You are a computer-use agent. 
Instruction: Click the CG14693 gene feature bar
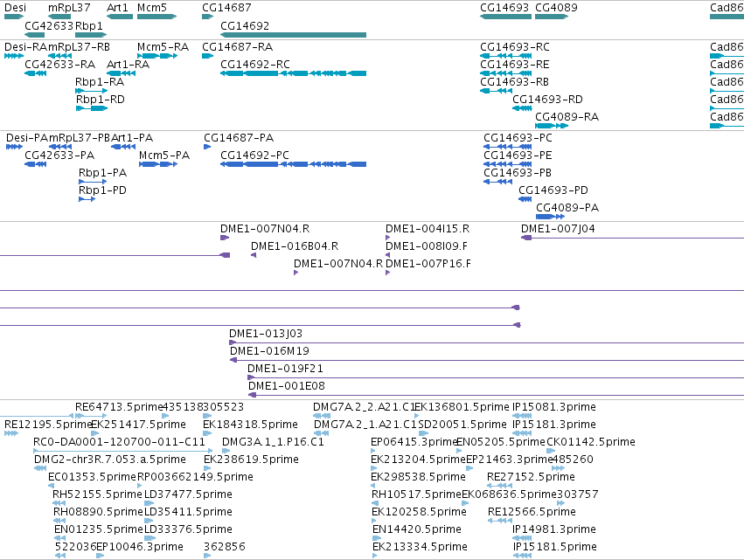(x=506, y=17)
